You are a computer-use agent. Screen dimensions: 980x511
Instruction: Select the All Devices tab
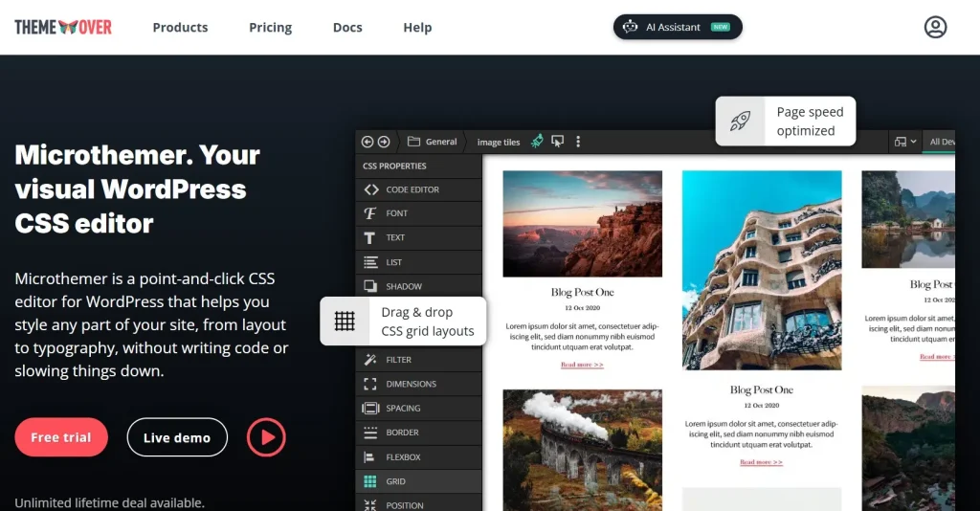click(x=942, y=142)
